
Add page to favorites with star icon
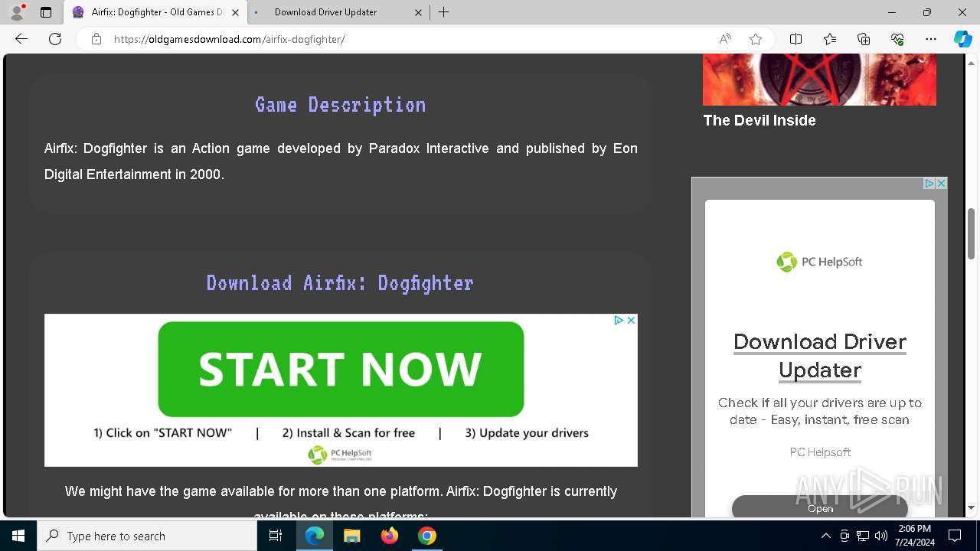coord(756,39)
